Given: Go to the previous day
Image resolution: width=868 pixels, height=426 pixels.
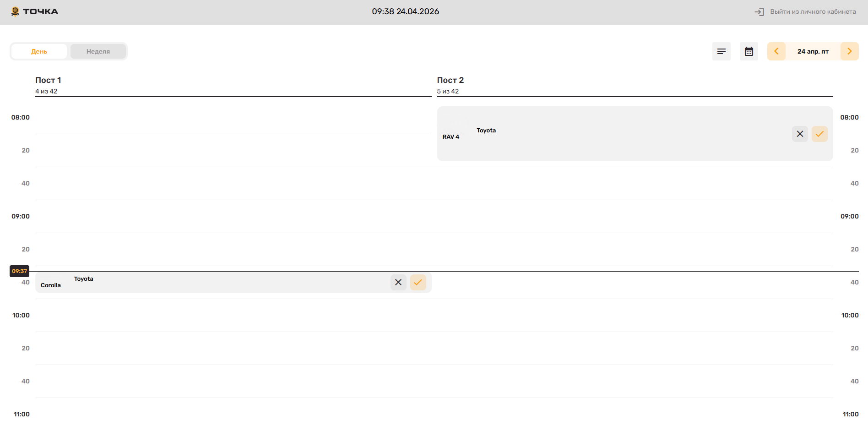Looking at the screenshot, I should coord(776,51).
